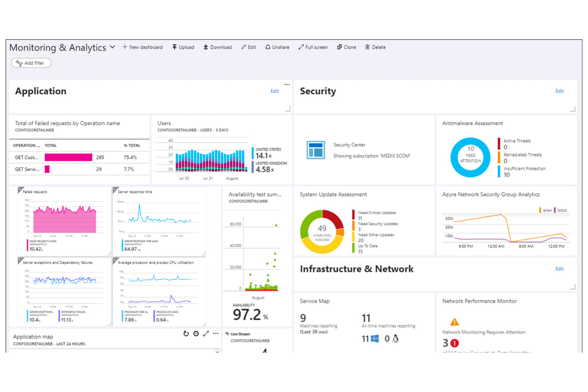Click the Upload icon in the toolbar

pos(175,47)
